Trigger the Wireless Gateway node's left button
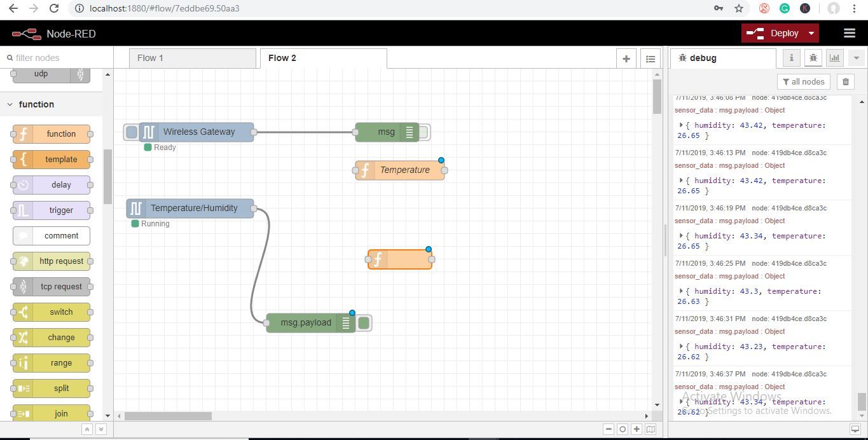Image resolution: width=868 pixels, height=440 pixels. pyautogui.click(x=132, y=132)
